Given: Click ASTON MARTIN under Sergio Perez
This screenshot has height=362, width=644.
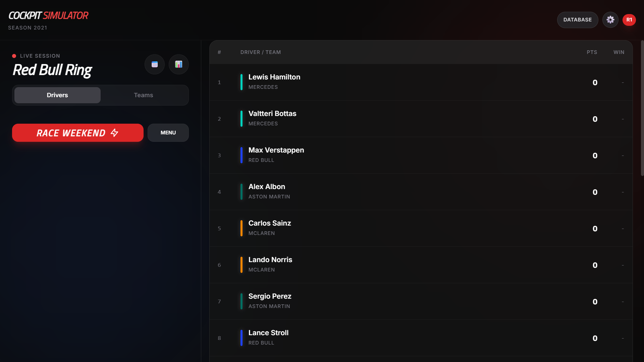Looking at the screenshot, I should (x=269, y=306).
